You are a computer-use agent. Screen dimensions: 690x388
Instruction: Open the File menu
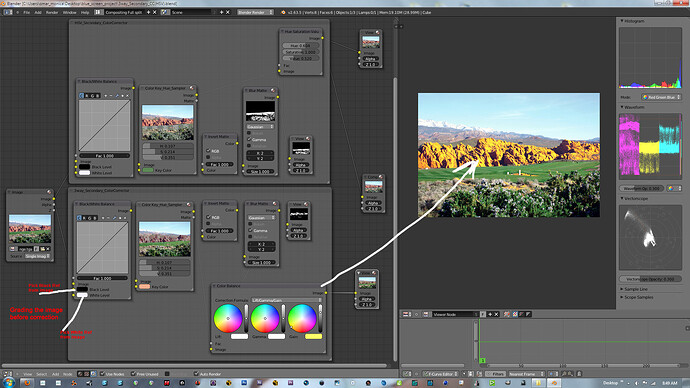coord(26,12)
